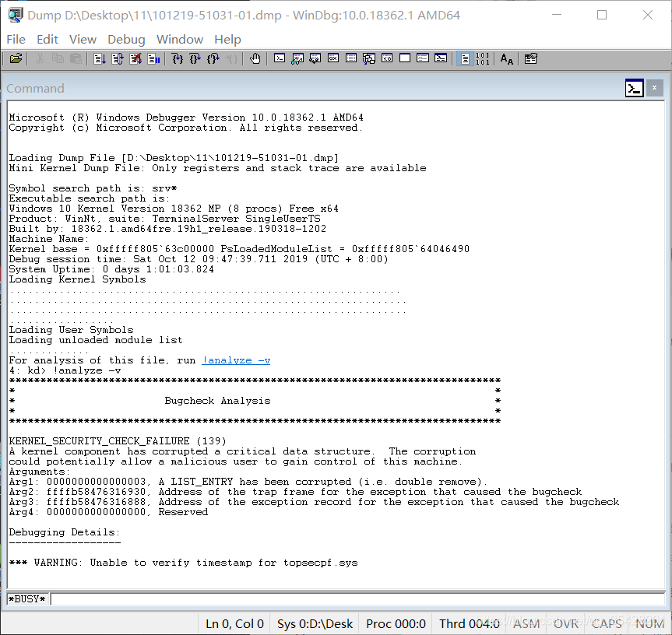Click 'Sys 0:D:\Desk' status bar entry
The height and width of the screenshot is (635, 672).
(x=315, y=624)
